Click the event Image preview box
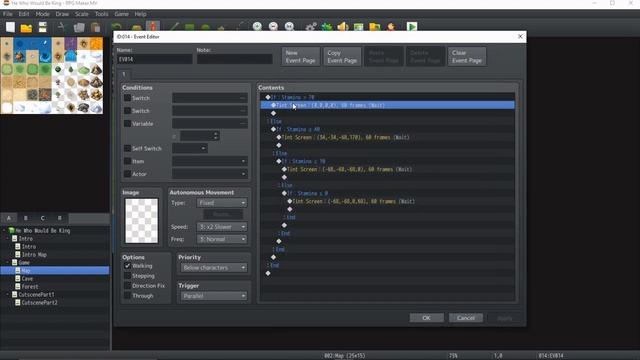640x360 pixels. 142,221
